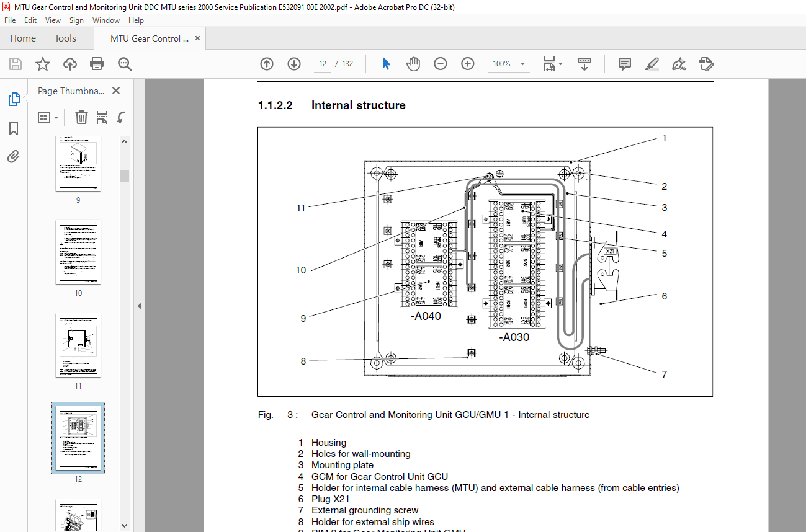Click the total page count '132' text
The height and width of the screenshot is (532, 806).
pos(347,64)
